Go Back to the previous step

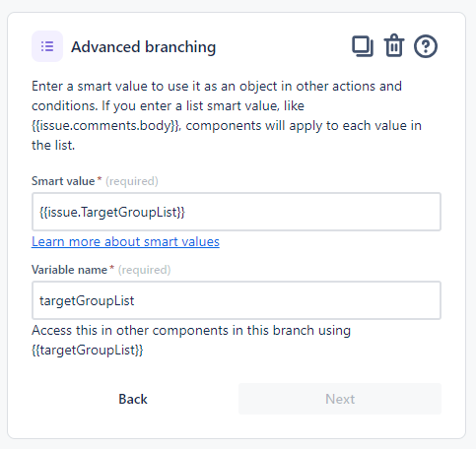click(x=133, y=399)
